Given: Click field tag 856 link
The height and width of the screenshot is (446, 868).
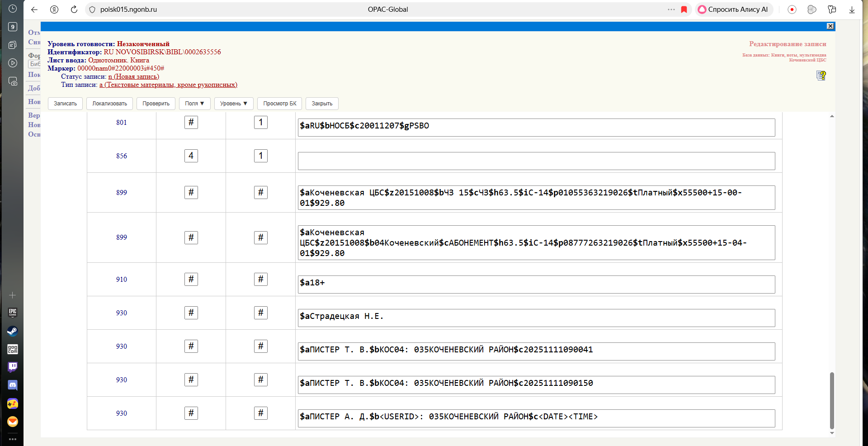Looking at the screenshot, I should (x=122, y=156).
